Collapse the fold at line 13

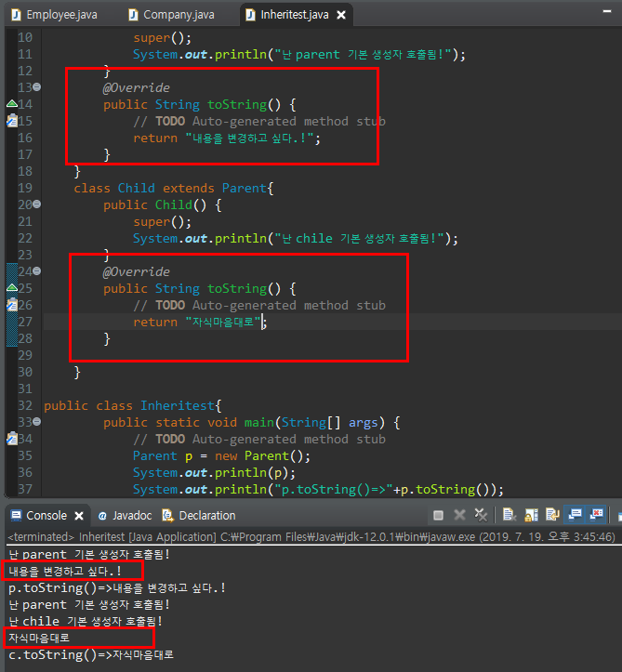(37, 87)
